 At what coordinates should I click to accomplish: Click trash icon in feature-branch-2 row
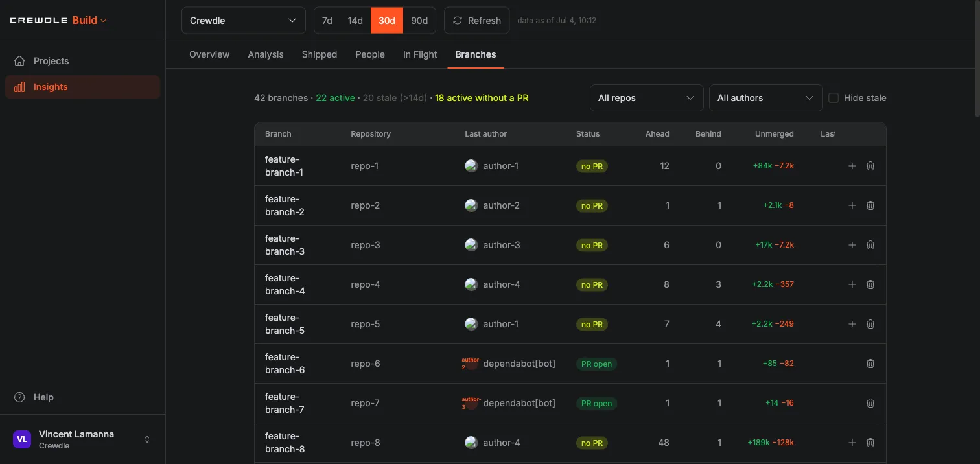(870, 205)
